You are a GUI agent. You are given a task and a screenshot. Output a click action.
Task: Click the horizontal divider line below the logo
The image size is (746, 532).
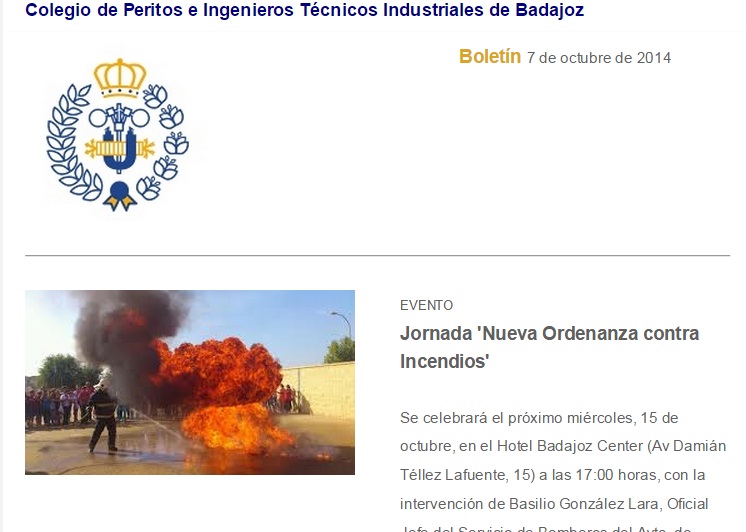click(377, 256)
